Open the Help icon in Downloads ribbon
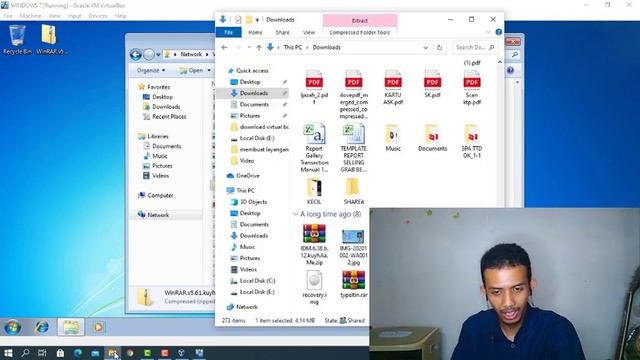640x360 pixels. (498, 32)
